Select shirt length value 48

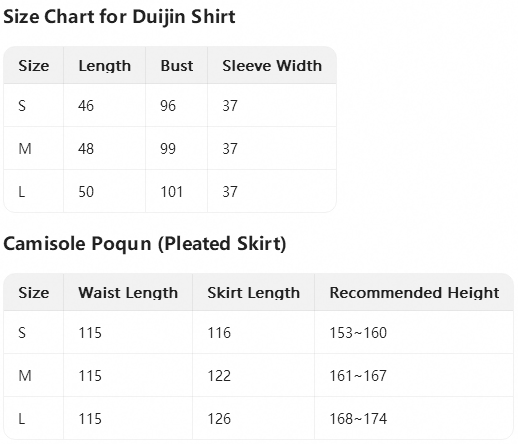(x=86, y=149)
